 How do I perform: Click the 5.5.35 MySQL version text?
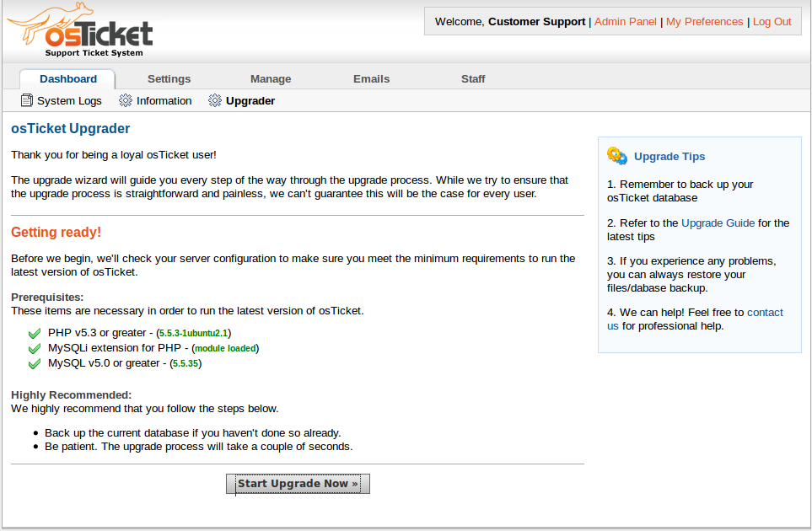(186, 363)
